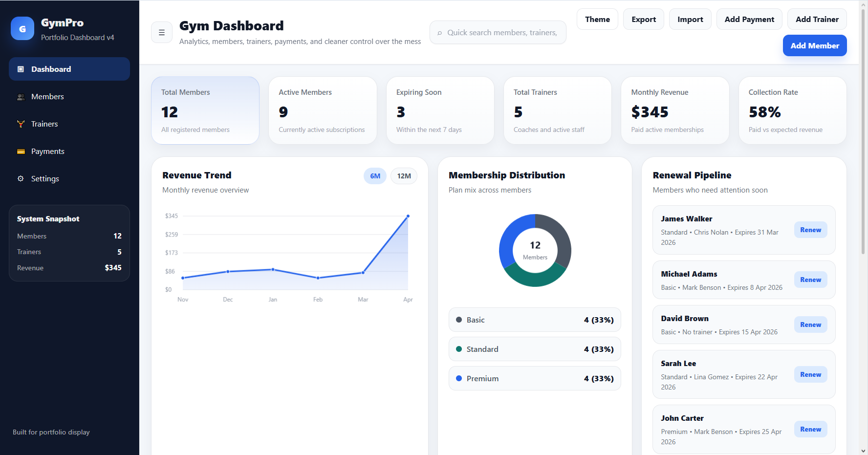Focus the quick search field
Screen dimensions: 868x455
pyautogui.click(x=498, y=32)
